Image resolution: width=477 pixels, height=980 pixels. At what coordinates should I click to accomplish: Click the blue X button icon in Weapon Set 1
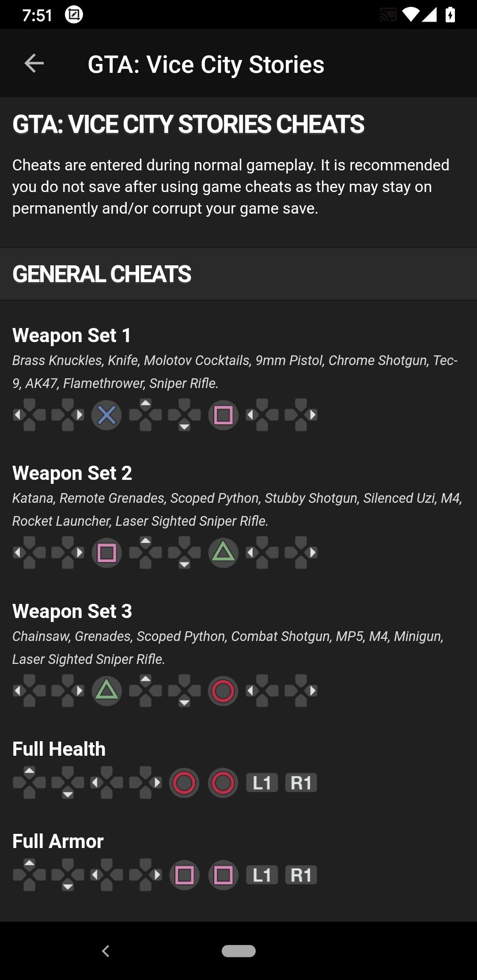pos(106,415)
